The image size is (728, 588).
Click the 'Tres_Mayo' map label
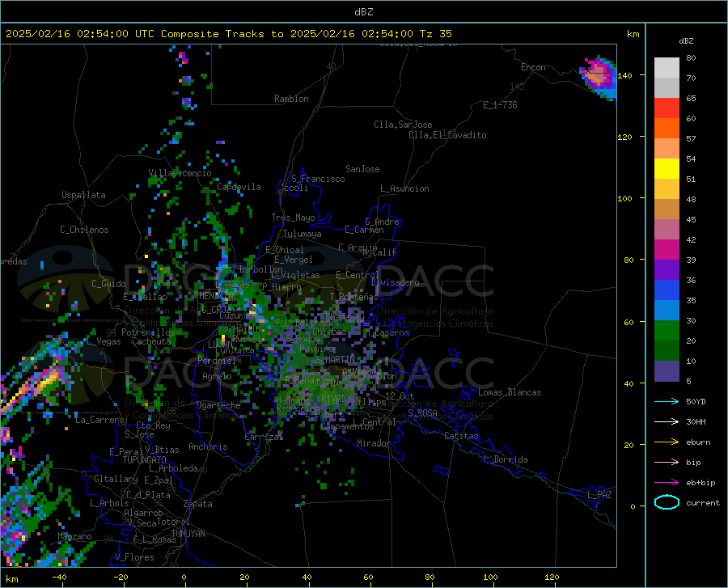(x=293, y=218)
